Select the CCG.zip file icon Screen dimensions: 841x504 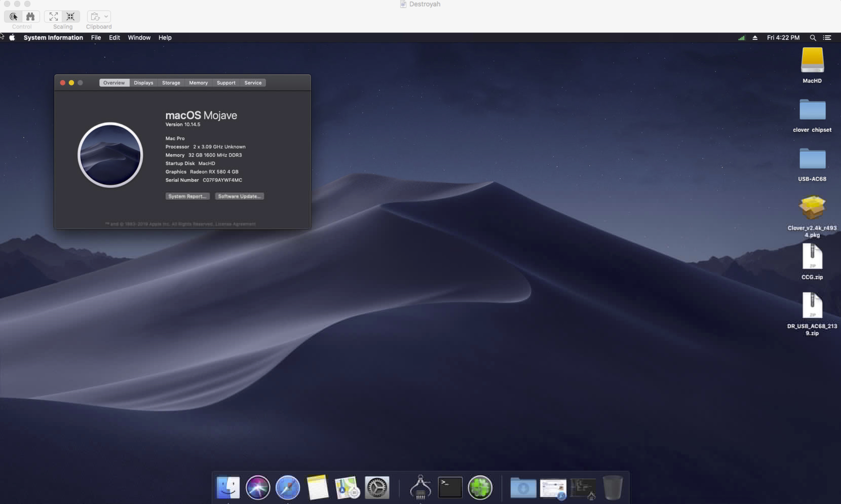[x=812, y=256]
